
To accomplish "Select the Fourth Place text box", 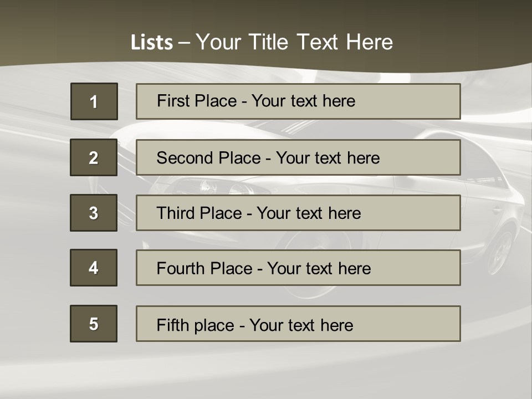I will pyautogui.click(x=298, y=268).
